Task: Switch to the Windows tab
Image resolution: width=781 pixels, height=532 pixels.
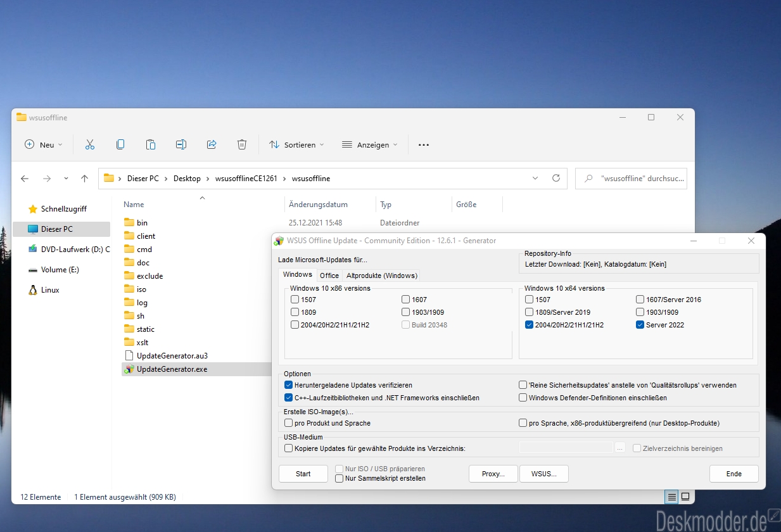Action: coord(298,275)
